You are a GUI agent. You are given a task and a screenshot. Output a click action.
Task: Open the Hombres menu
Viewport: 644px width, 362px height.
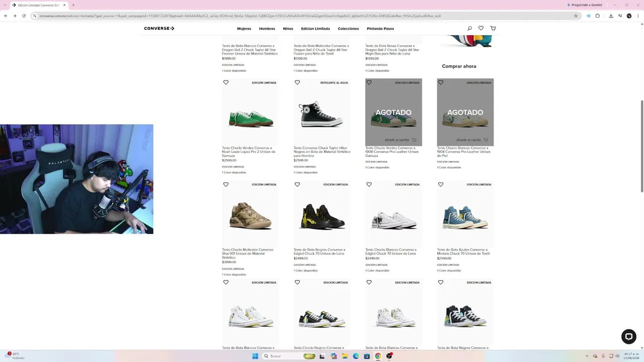click(x=267, y=29)
